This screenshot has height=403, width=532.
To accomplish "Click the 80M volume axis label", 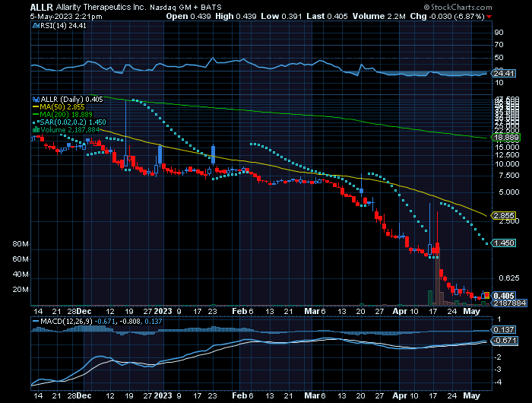I will [x=21, y=244].
